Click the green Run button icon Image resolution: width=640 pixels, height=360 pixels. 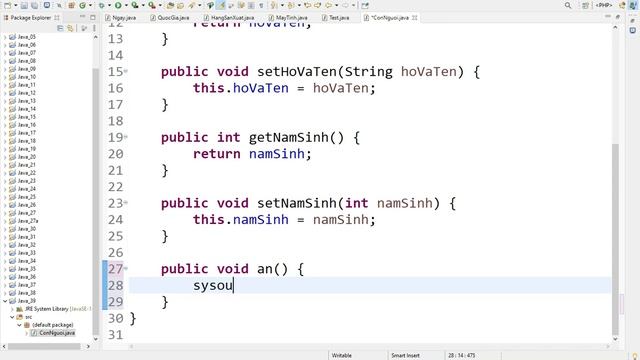click(x=118, y=5)
